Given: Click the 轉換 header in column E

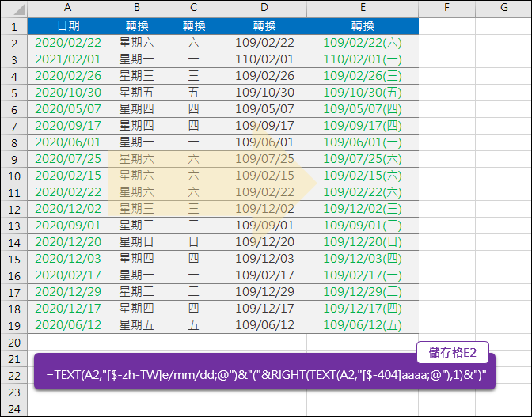Looking at the screenshot, I should pyautogui.click(x=363, y=26).
